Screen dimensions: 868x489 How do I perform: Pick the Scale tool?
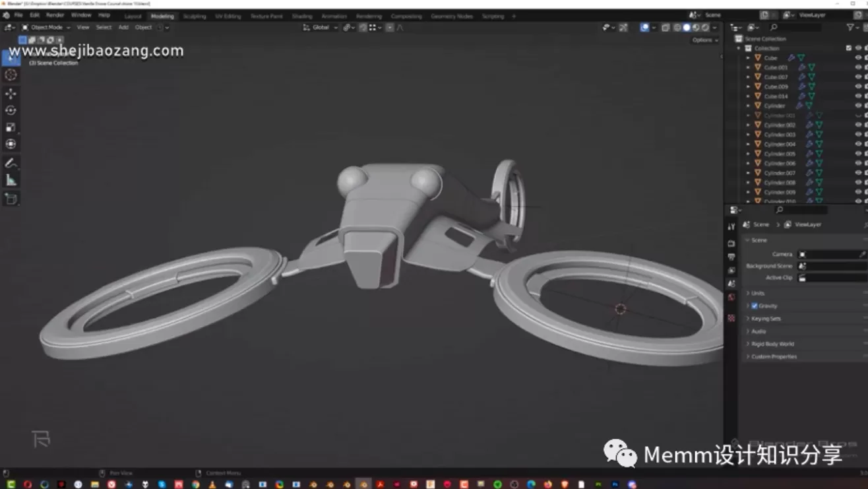click(11, 127)
